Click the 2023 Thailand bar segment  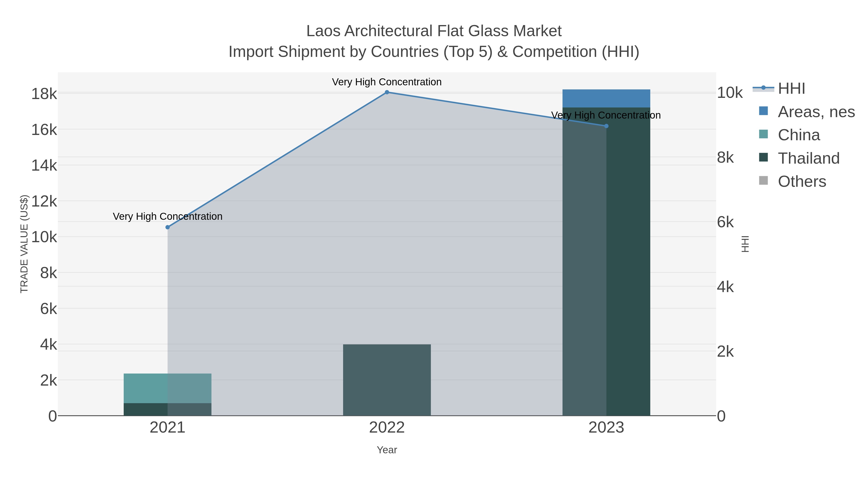606,261
